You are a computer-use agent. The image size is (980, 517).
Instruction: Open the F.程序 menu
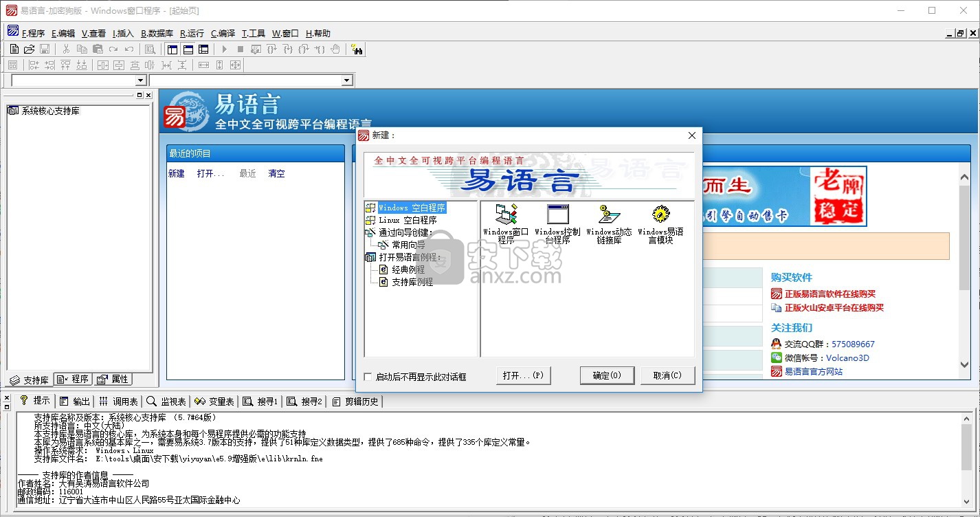[x=33, y=33]
